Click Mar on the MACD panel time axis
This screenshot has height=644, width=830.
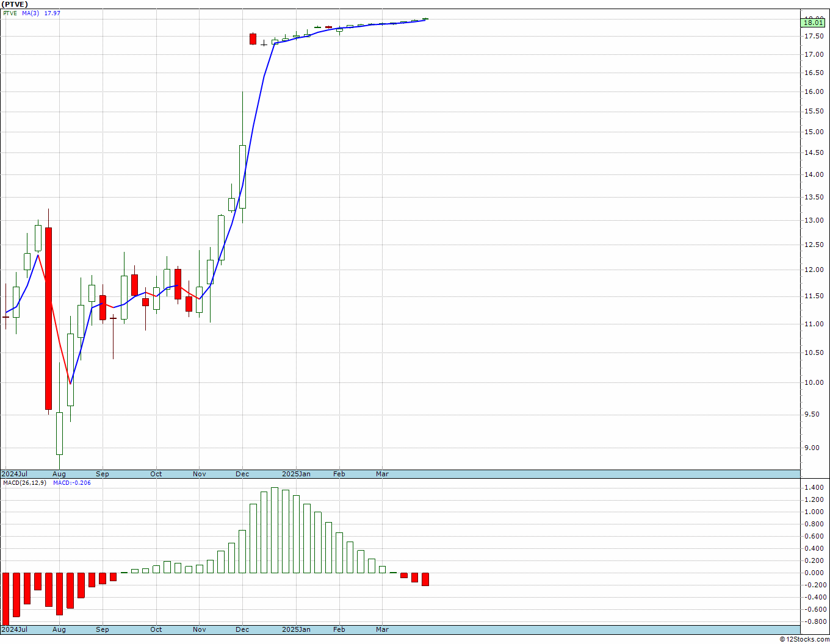pos(383,629)
